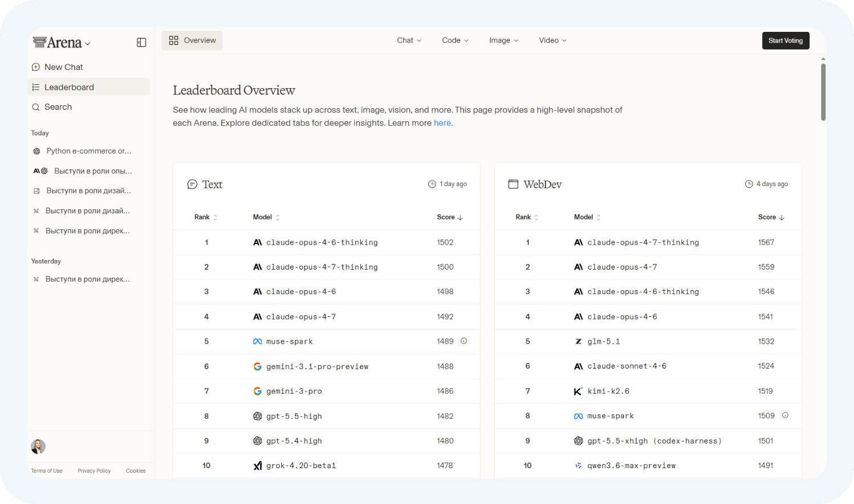Viewport: 854px width, 504px height.
Task: Open the Privacy Policy link
Action: (94, 471)
